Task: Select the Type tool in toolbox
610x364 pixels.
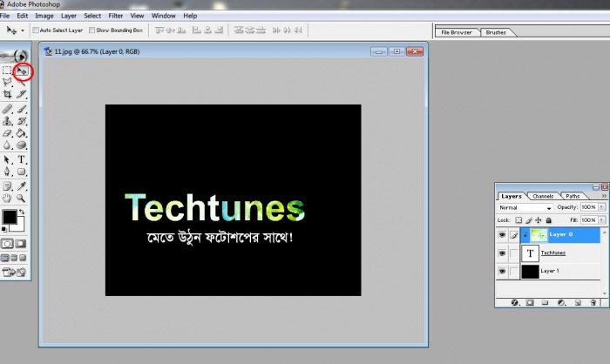Action: [x=23, y=159]
